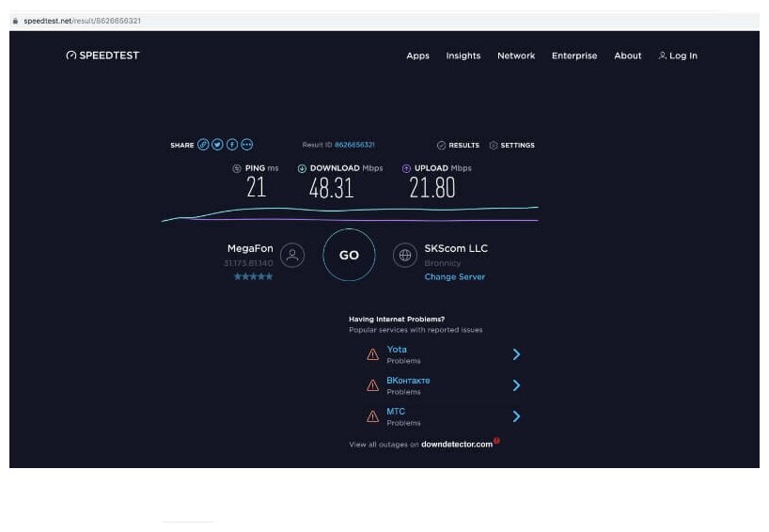Share the result on Twitter
769x532 pixels.
(x=217, y=145)
